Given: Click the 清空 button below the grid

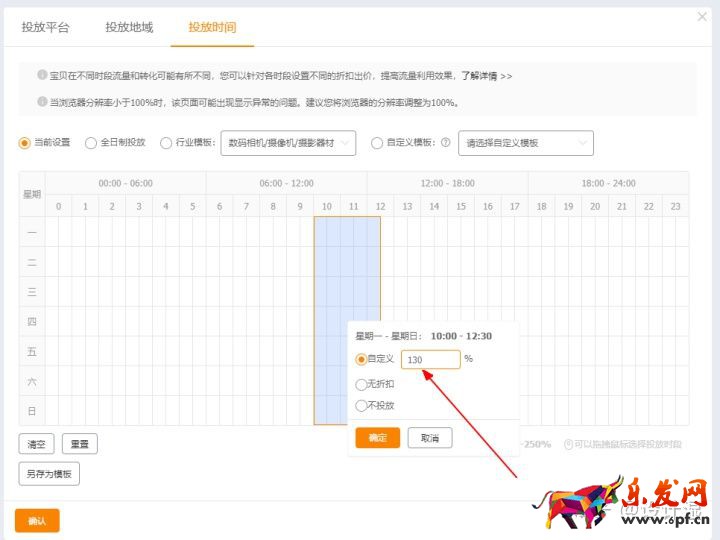Looking at the screenshot, I should tap(36, 443).
